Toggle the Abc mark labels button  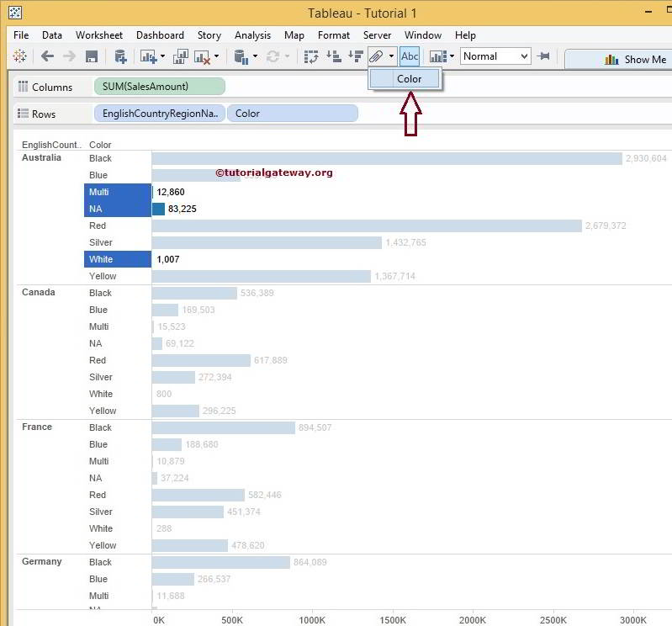(x=410, y=56)
